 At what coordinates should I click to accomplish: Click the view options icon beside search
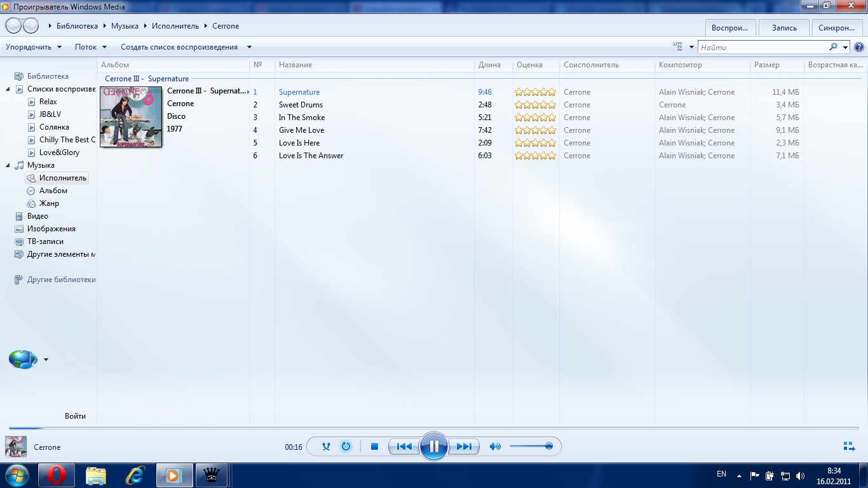(677, 47)
